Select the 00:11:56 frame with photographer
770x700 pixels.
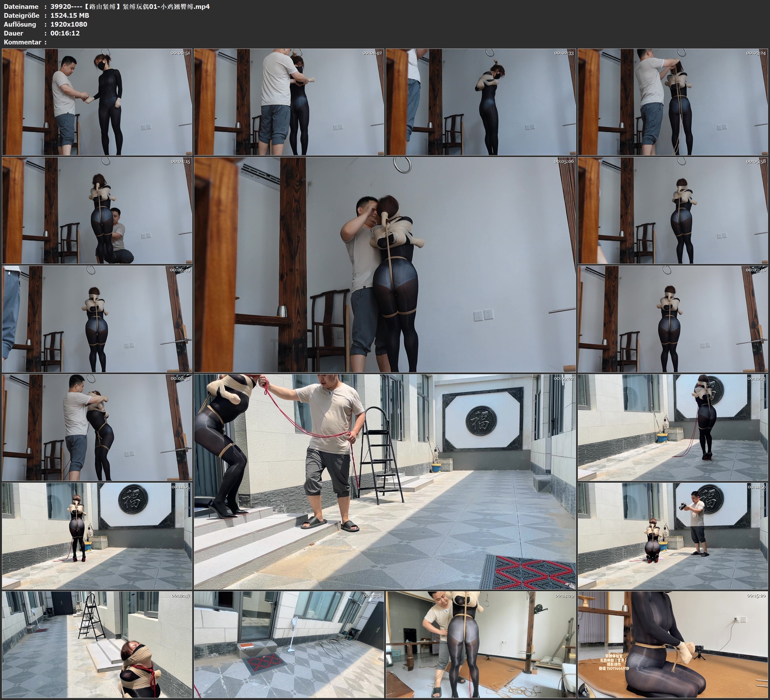673,536
